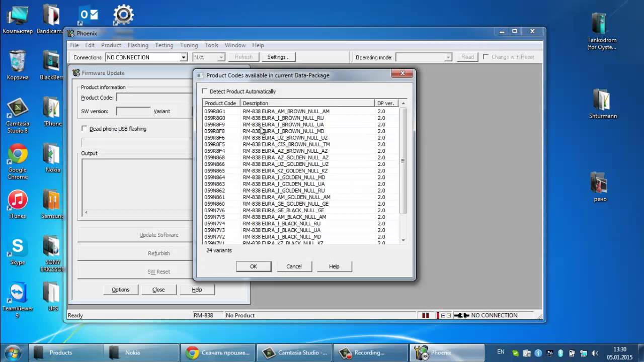The image size is (644, 362).
Task: Click Help in Product Codes dialog
Action: (x=334, y=266)
